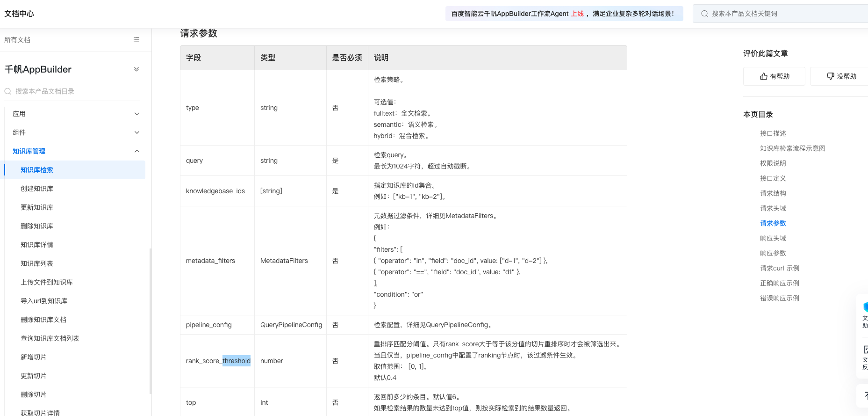The width and height of the screenshot is (868, 416).
Task: Go to 文档中心 home link
Action: point(19,14)
